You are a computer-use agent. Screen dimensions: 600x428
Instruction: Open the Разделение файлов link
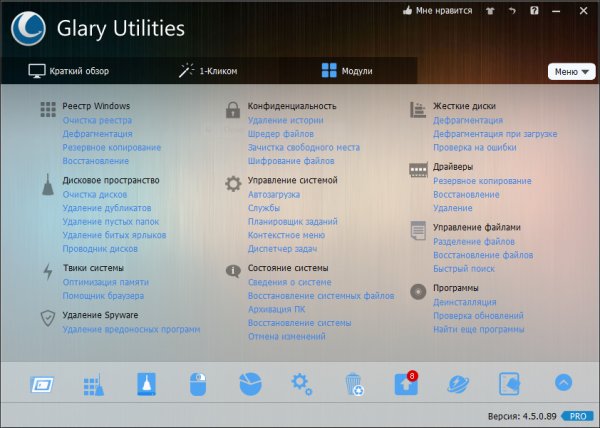pos(474,241)
